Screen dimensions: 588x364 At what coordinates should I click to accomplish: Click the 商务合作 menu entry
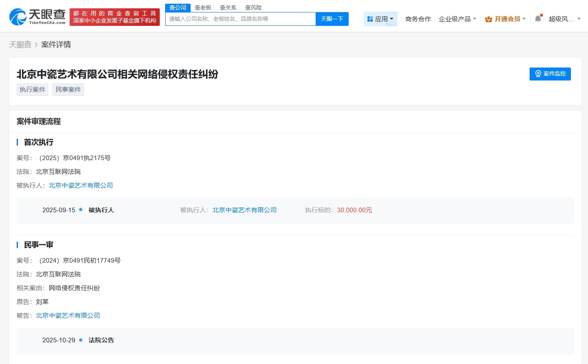[417, 19]
